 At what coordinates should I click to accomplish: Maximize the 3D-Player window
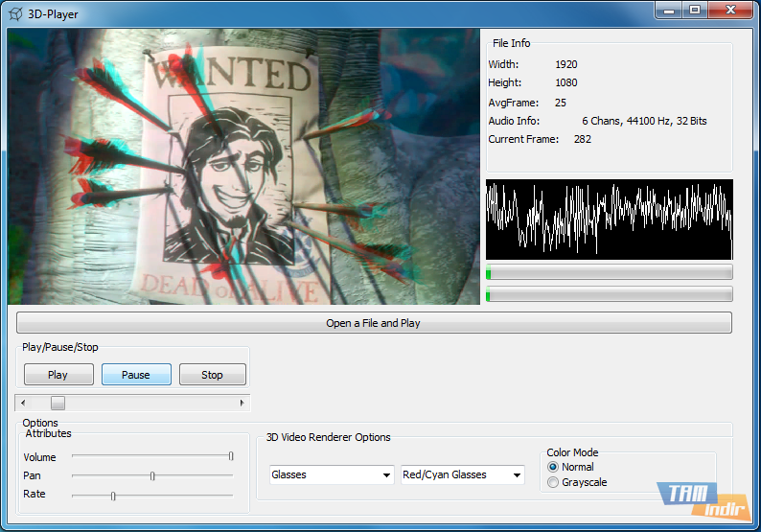695,11
